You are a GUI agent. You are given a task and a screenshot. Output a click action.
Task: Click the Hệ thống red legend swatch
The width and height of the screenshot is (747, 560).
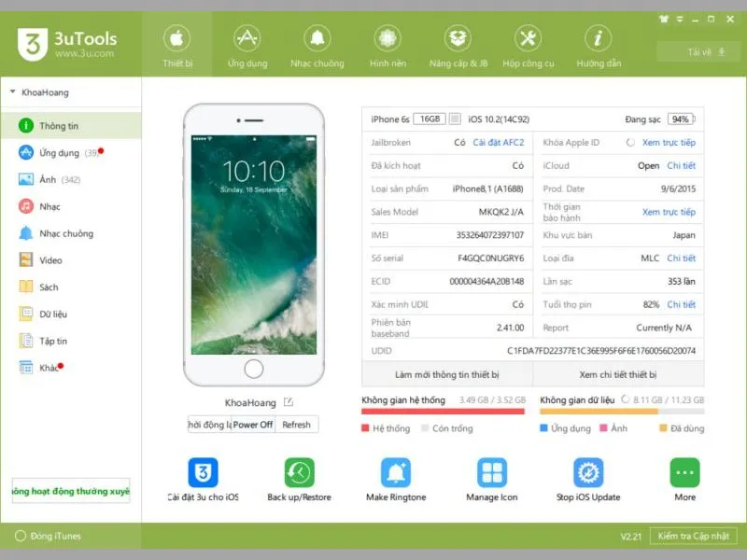click(x=365, y=428)
